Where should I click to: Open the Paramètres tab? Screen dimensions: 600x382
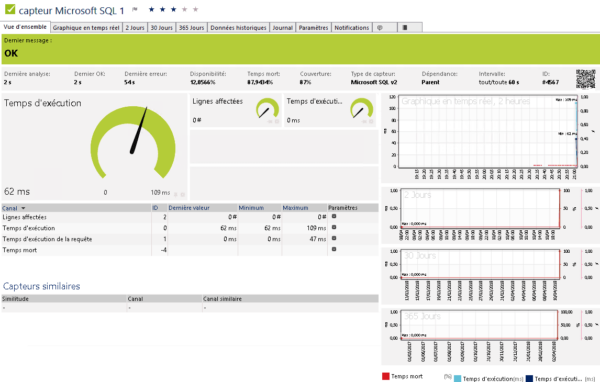click(x=313, y=28)
